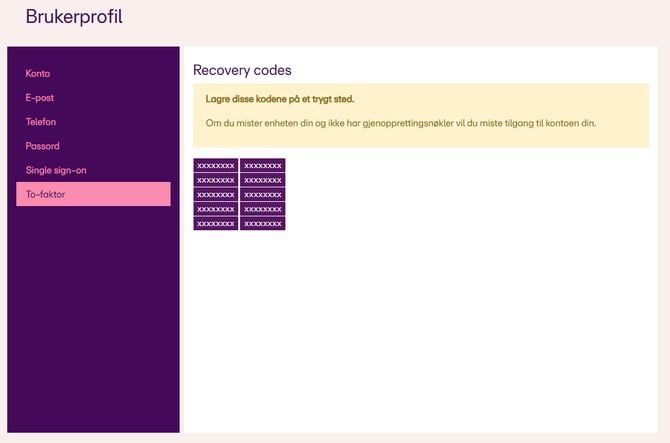This screenshot has height=443, width=670.
Task: Select last recovery code in left column
Action: pyautogui.click(x=215, y=223)
